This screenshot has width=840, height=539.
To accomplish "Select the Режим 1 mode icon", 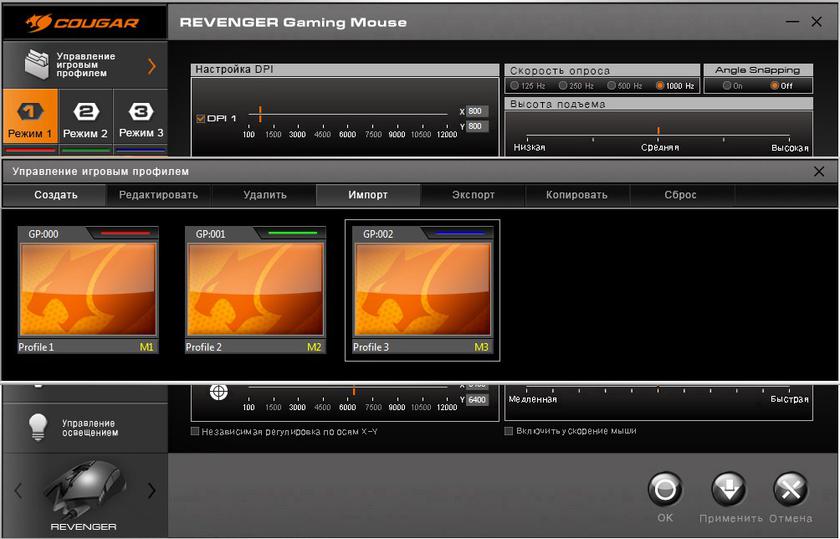I will [x=30, y=112].
